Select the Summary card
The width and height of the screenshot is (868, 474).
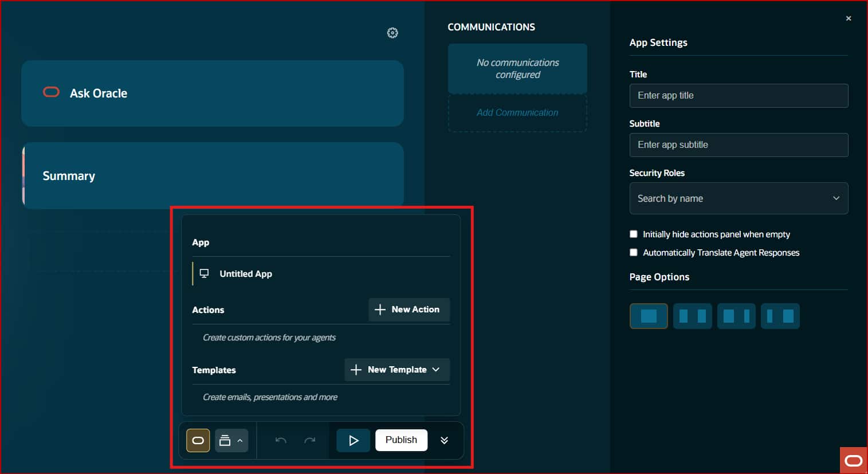click(213, 175)
